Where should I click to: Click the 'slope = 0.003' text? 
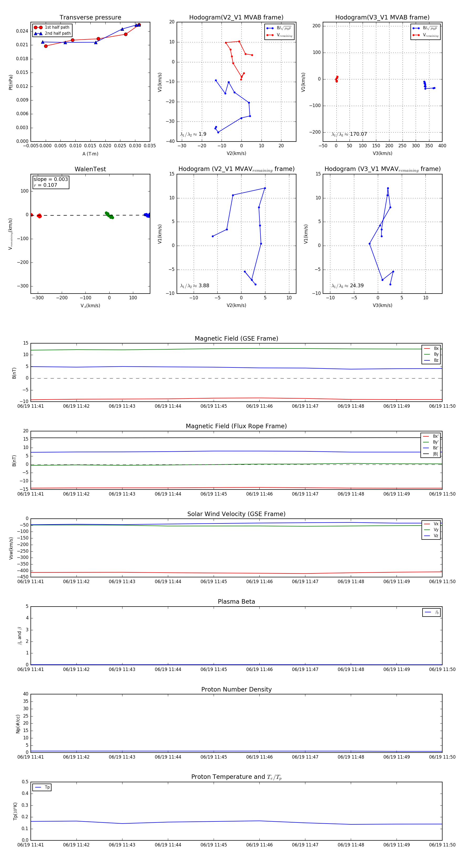pos(50,179)
